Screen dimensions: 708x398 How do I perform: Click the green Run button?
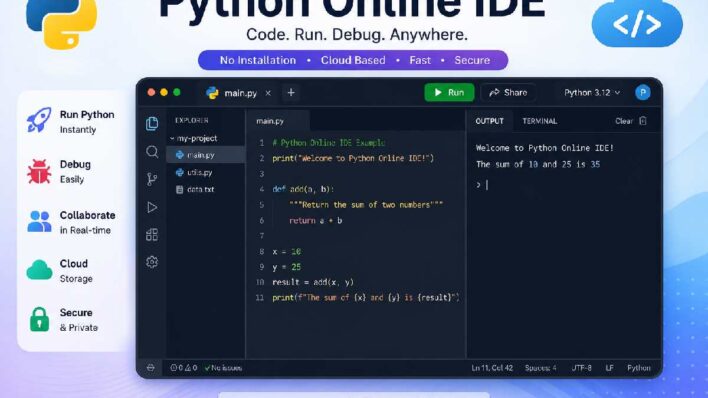(449, 93)
